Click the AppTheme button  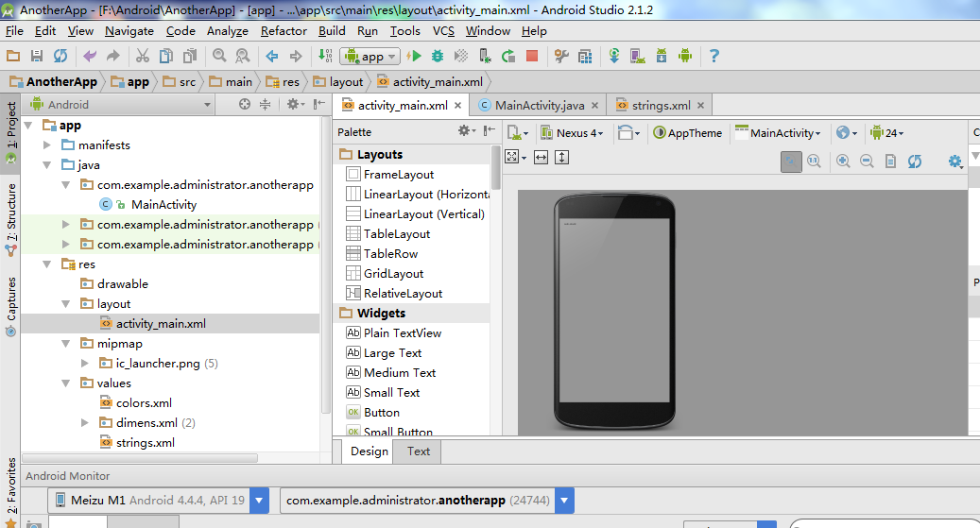click(687, 133)
